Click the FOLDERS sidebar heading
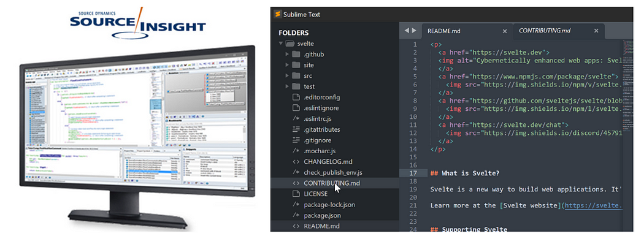The image size is (644, 244). click(x=294, y=33)
